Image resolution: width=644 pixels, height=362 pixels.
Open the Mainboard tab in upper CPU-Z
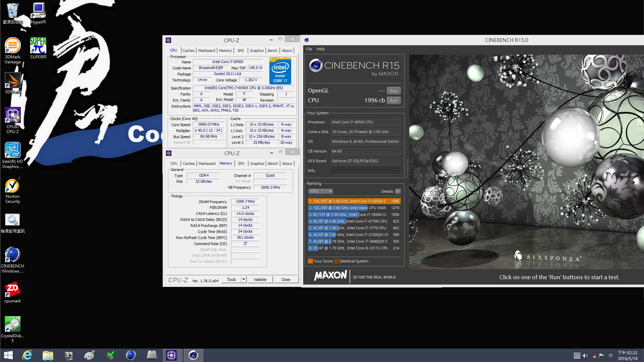(207, 51)
